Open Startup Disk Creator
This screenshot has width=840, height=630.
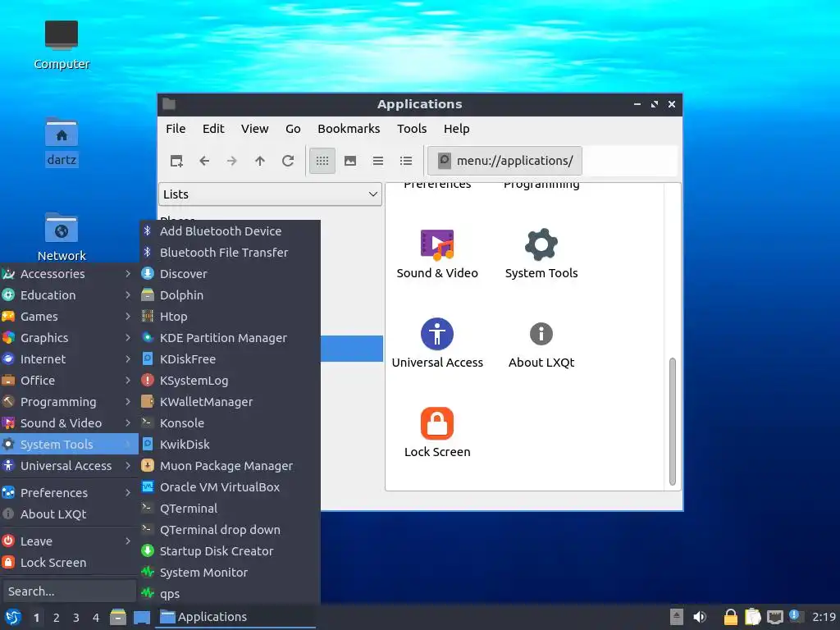pos(230,551)
